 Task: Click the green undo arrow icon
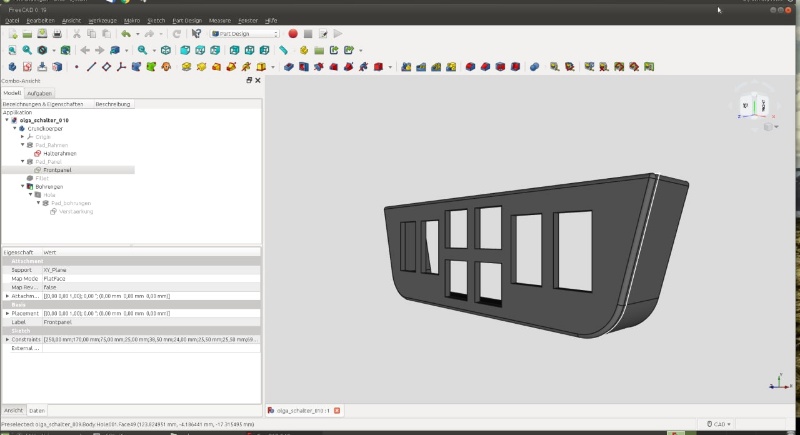coord(125,33)
